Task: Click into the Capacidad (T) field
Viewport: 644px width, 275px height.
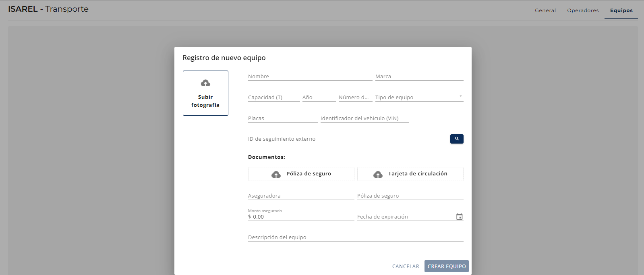Action: pyautogui.click(x=274, y=97)
